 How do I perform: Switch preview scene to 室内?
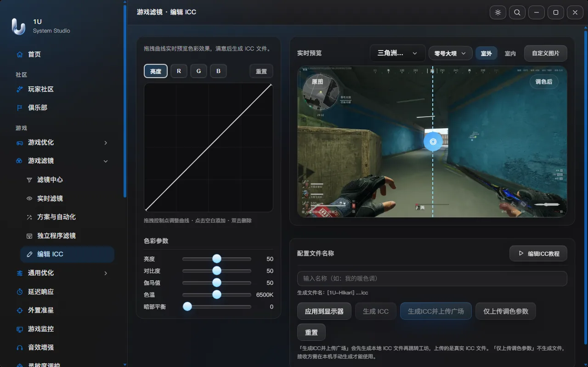click(510, 53)
